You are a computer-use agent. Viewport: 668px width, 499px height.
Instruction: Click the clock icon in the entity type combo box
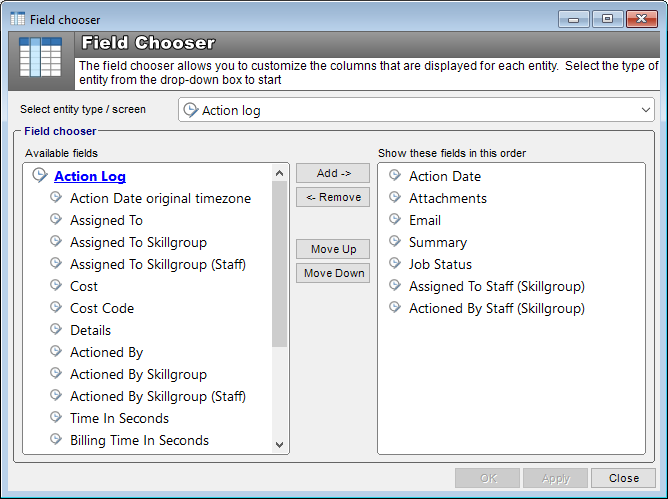tap(191, 110)
